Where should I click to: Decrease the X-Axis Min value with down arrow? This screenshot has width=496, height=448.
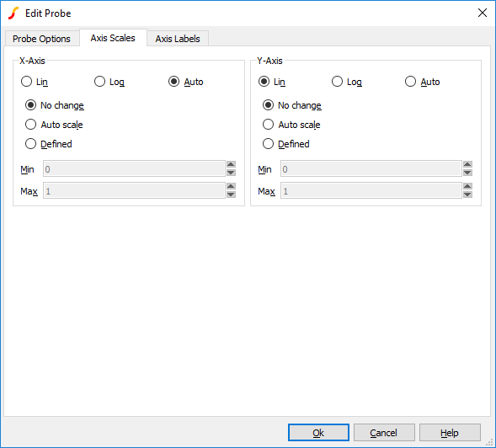[231, 173]
